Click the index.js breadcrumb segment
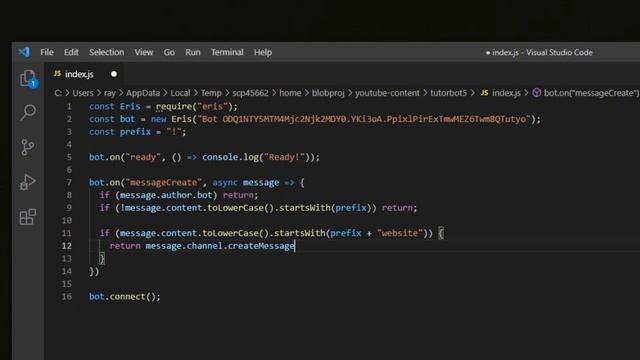This screenshot has width=640, height=360. [501, 93]
